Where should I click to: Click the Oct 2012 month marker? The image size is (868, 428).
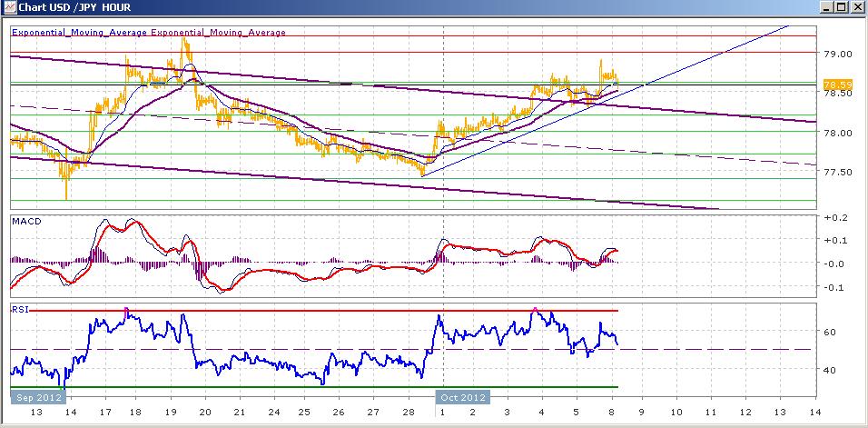tap(463, 397)
